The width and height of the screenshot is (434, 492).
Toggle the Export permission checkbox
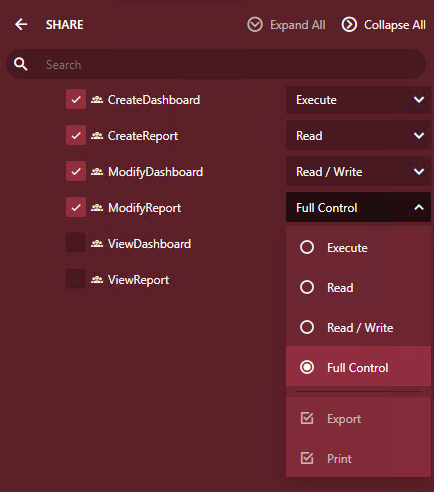pyautogui.click(x=307, y=418)
